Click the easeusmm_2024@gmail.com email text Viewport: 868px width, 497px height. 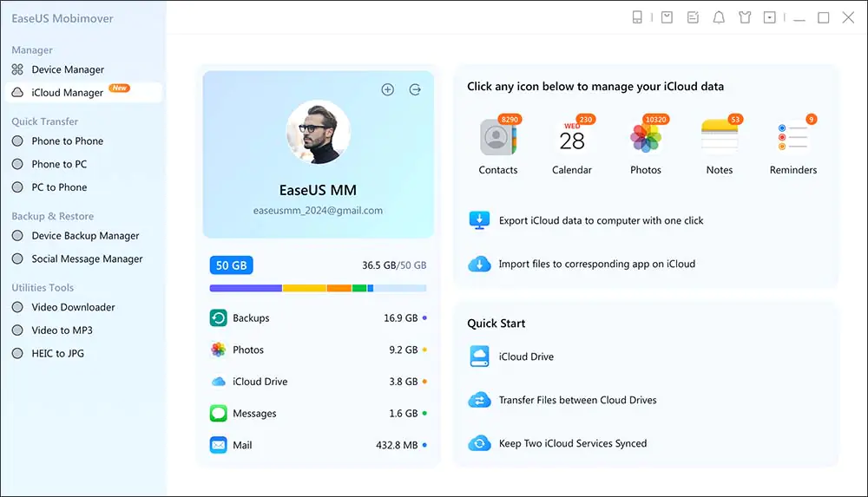(318, 210)
